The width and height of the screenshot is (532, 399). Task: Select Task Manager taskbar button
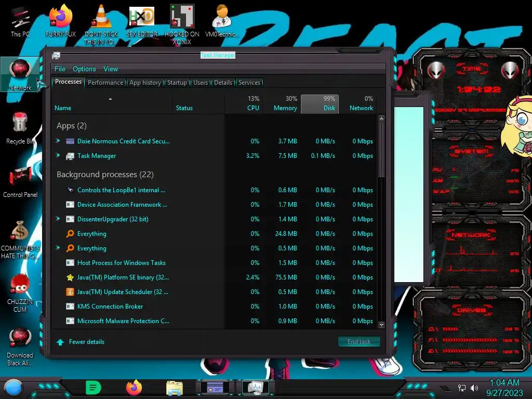pos(256,387)
